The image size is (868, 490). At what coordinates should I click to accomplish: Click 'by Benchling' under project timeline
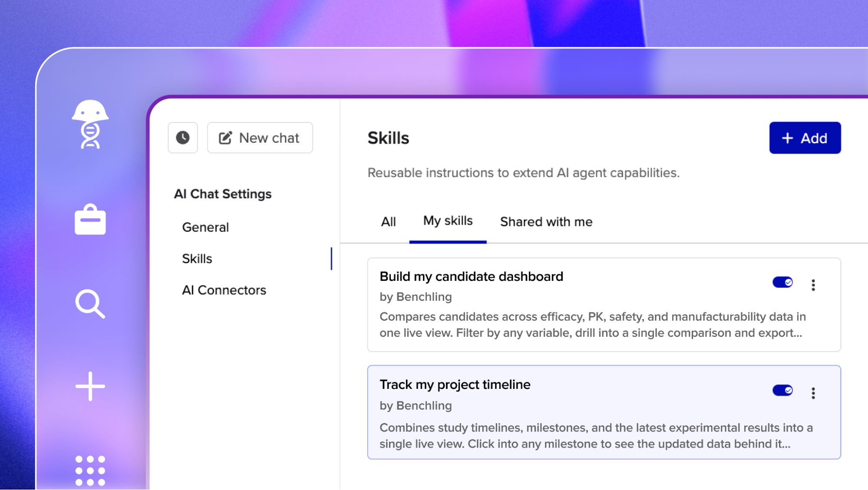click(416, 406)
